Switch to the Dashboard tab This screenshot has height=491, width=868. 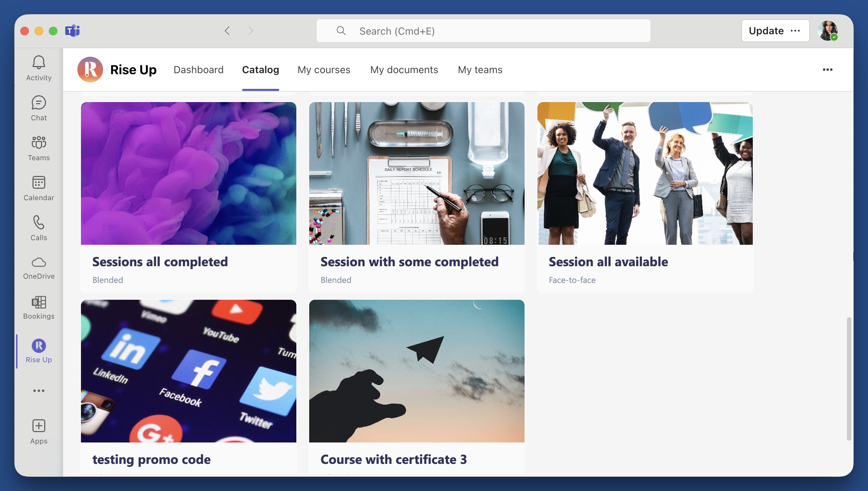point(198,70)
